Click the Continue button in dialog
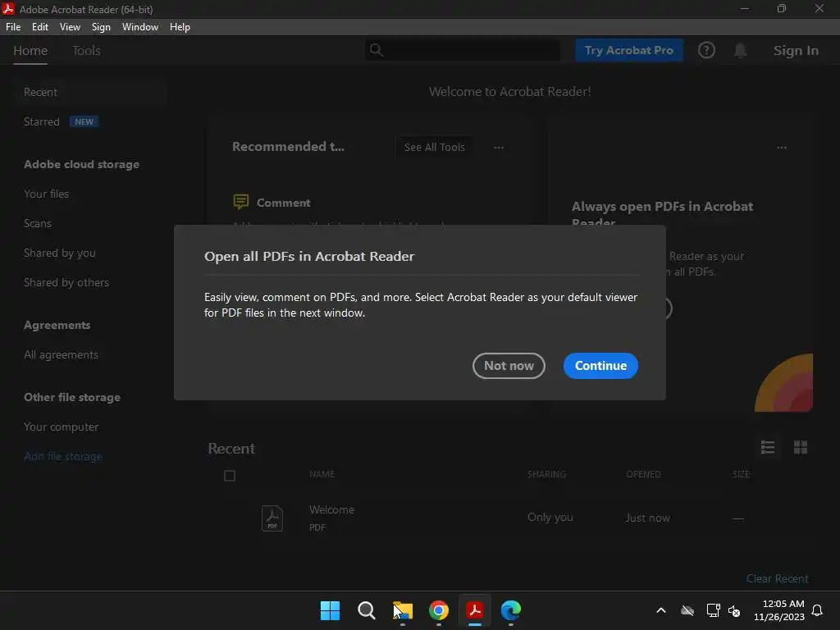 600,365
